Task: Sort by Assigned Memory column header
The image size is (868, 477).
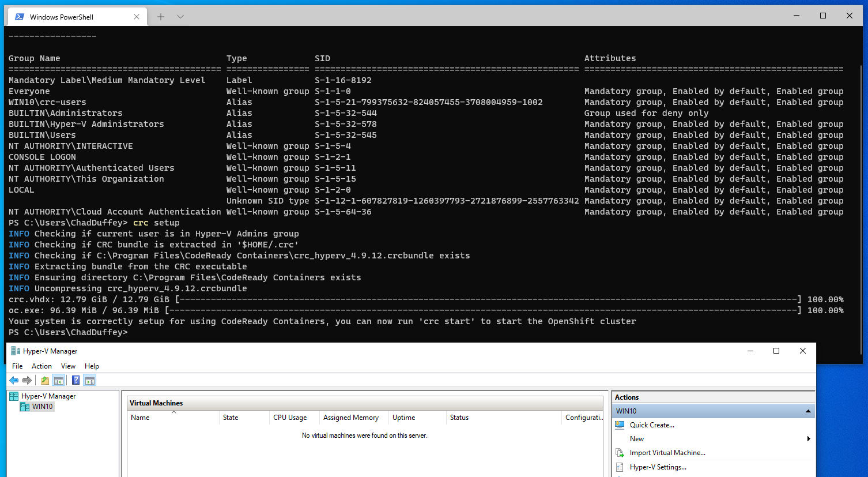Action: 354,418
